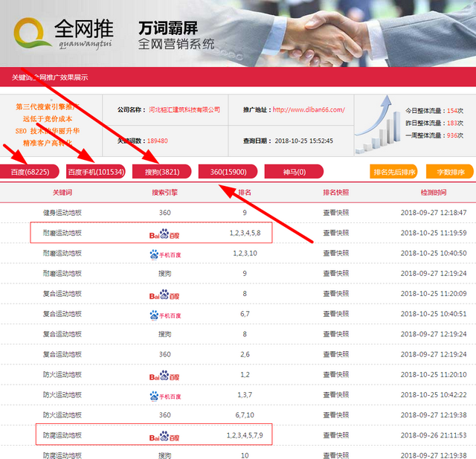Click yesterday's traffic value 183次
The height and width of the screenshot is (459, 476).
(455, 123)
